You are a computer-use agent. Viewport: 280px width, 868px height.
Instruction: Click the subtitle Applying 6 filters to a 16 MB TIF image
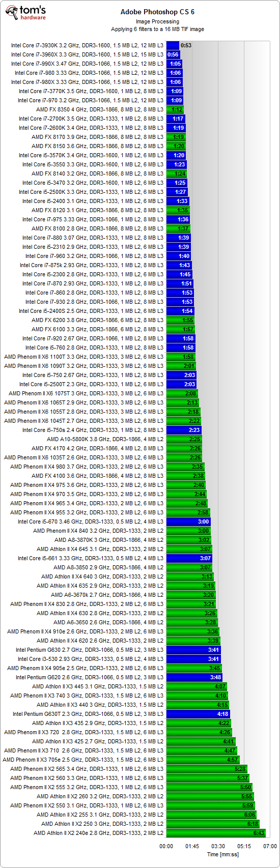[x=157, y=29]
